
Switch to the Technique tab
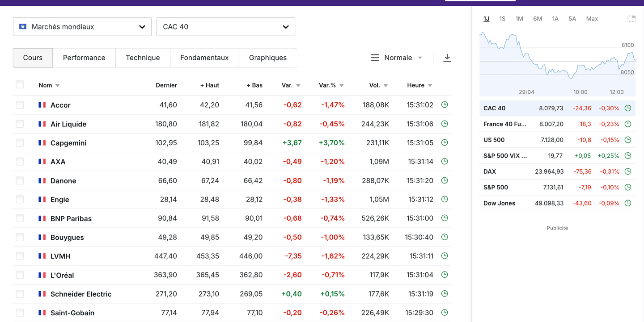click(143, 58)
